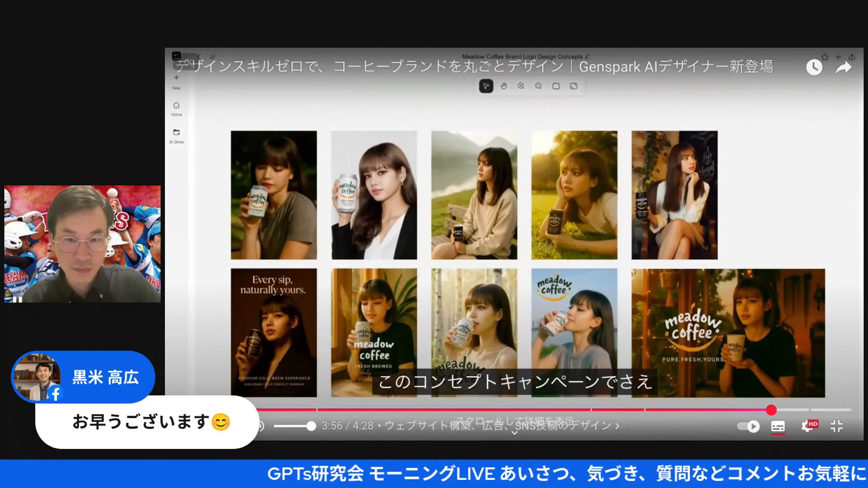Click the commenter profile avatar
Screen dimensions: 868x488
[37, 377]
